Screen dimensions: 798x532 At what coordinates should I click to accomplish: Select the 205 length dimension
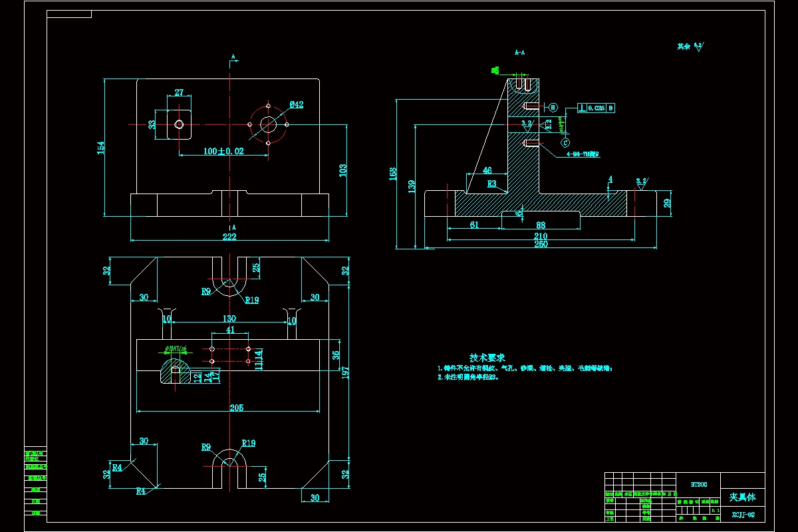[x=235, y=407]
